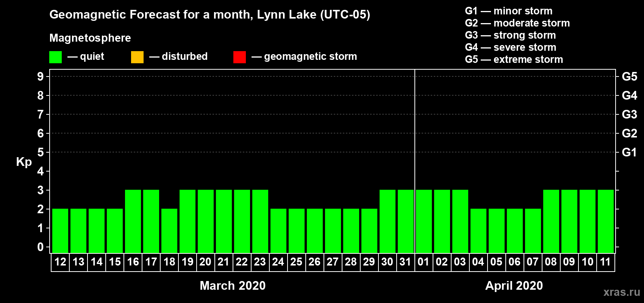Click date cell 05 in April
644x303 pixels.
tap(497, 262)
